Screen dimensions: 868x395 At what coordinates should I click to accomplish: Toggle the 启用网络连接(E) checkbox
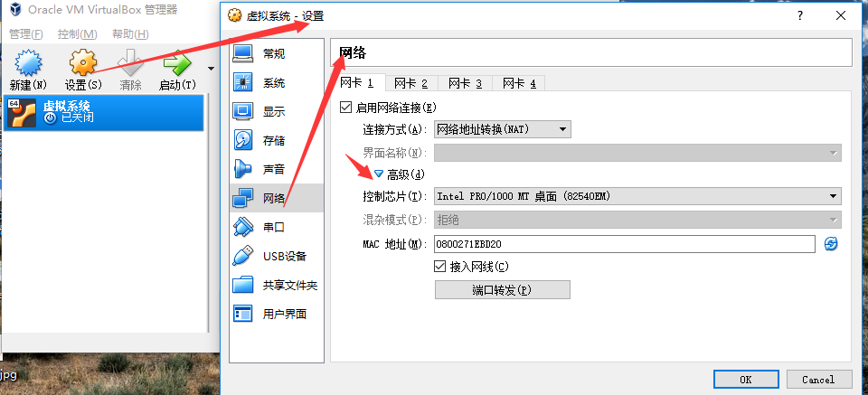(346, 108)
